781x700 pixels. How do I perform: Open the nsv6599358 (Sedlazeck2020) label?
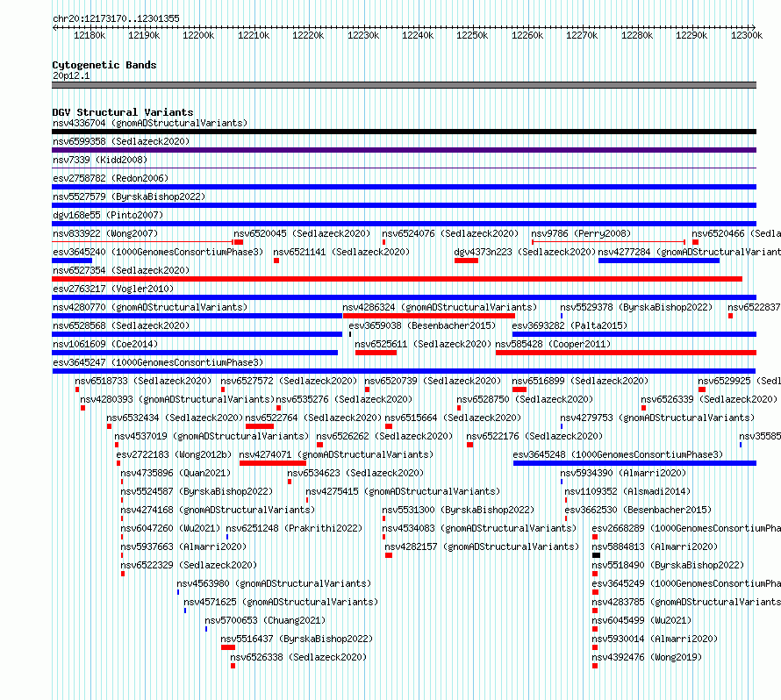pyautogui.click(x=121, y=141)
